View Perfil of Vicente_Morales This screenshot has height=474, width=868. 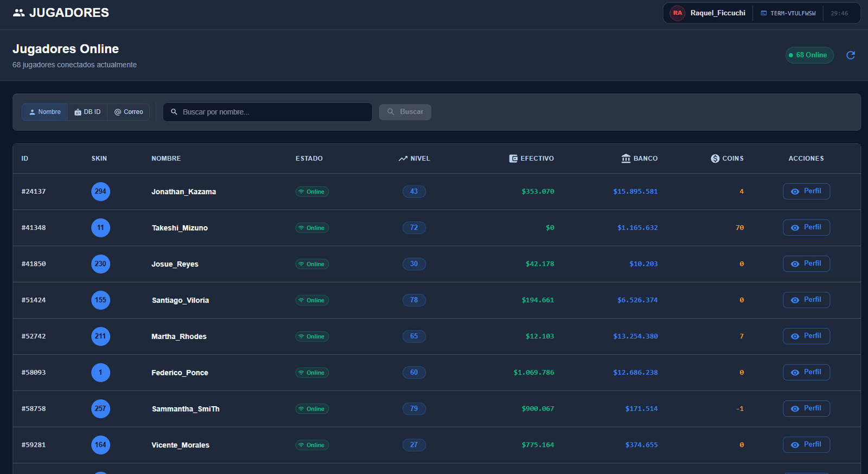pyautogui.click(x=806, y=444)
